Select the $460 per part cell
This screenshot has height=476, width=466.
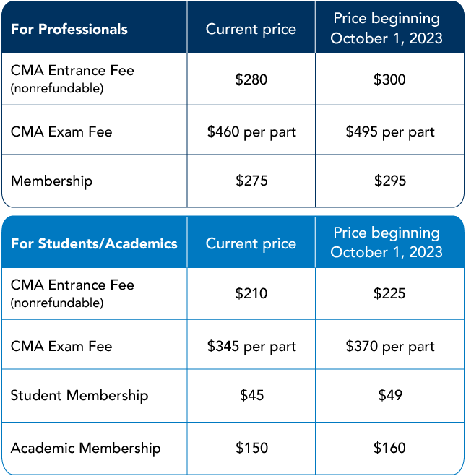[x=251, y=132]
